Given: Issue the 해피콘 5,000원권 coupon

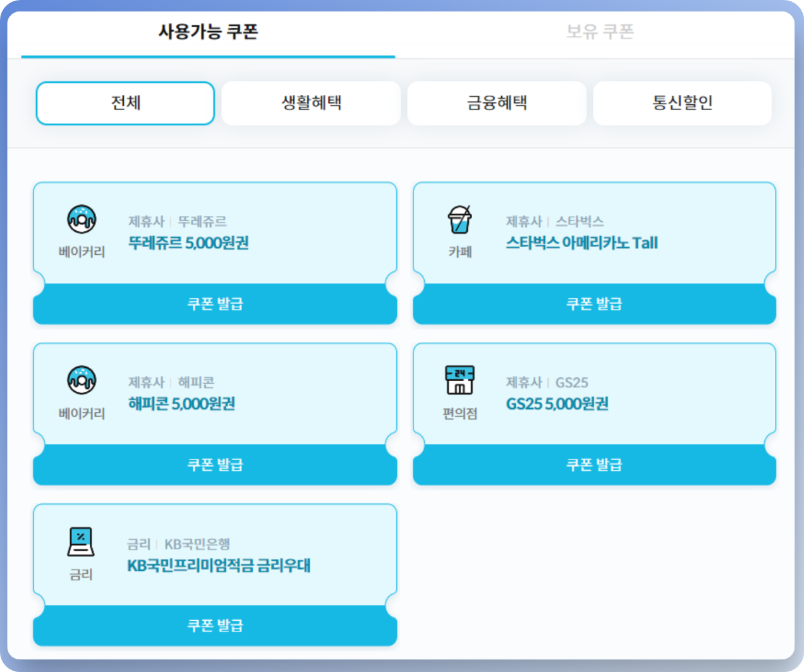Looking at the screenshot, I should pyautogui.click(x=215, y=465).
